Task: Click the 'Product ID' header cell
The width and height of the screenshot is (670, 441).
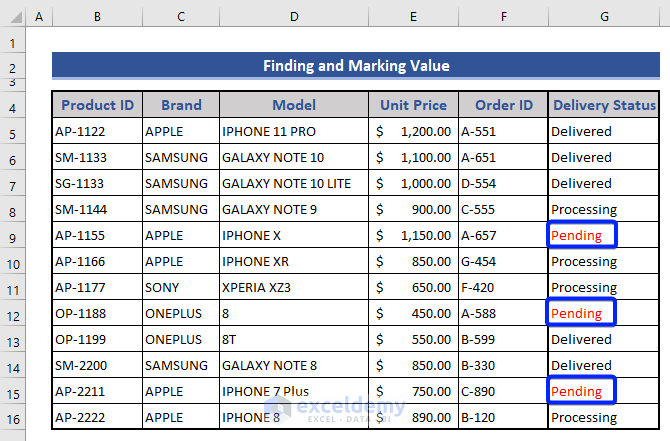Action: [x=97, y=105]
